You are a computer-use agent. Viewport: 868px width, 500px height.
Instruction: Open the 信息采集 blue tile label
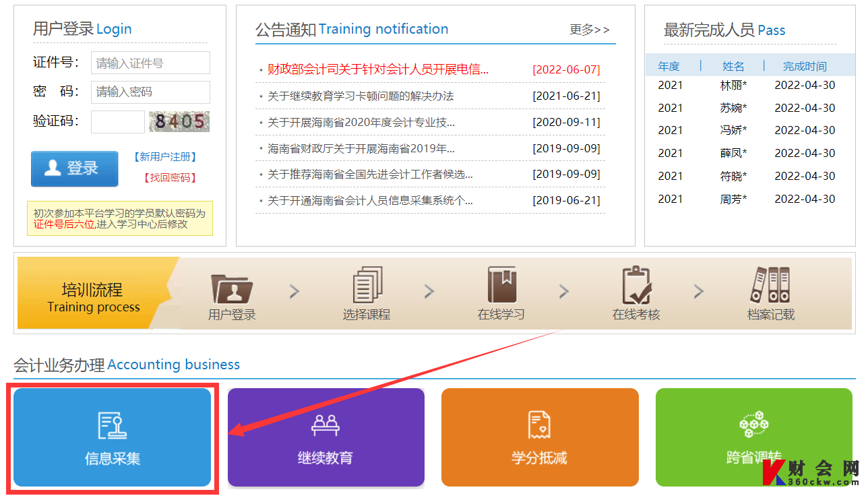[113, 458]
